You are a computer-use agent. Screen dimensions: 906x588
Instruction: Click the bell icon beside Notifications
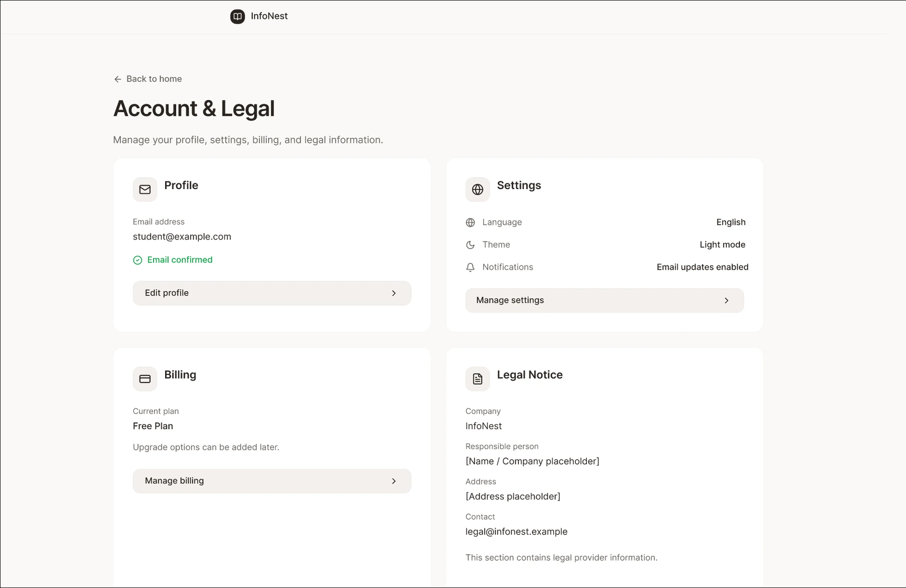tap(471, 268)
